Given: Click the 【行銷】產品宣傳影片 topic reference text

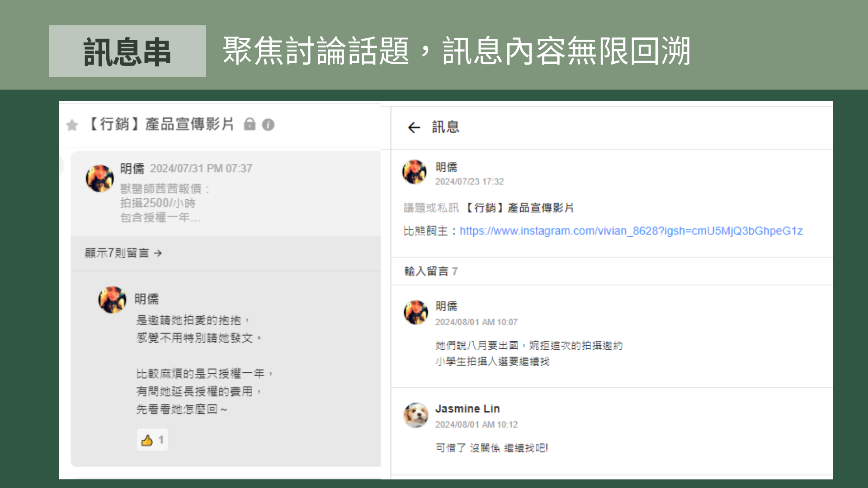Looking at the screenshot, I should pos(519,208).
